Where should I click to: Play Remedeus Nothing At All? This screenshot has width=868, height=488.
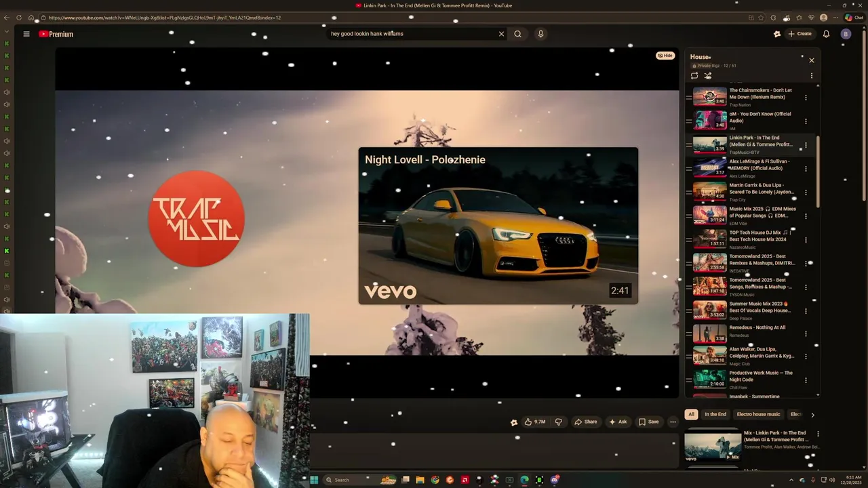709,334
